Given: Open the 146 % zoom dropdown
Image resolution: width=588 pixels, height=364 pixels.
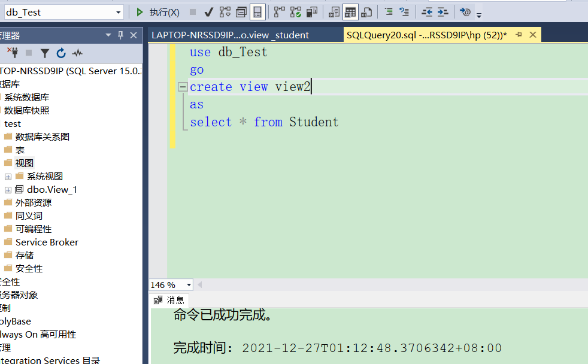Looking at the screenshot, I should coord(189,286).
